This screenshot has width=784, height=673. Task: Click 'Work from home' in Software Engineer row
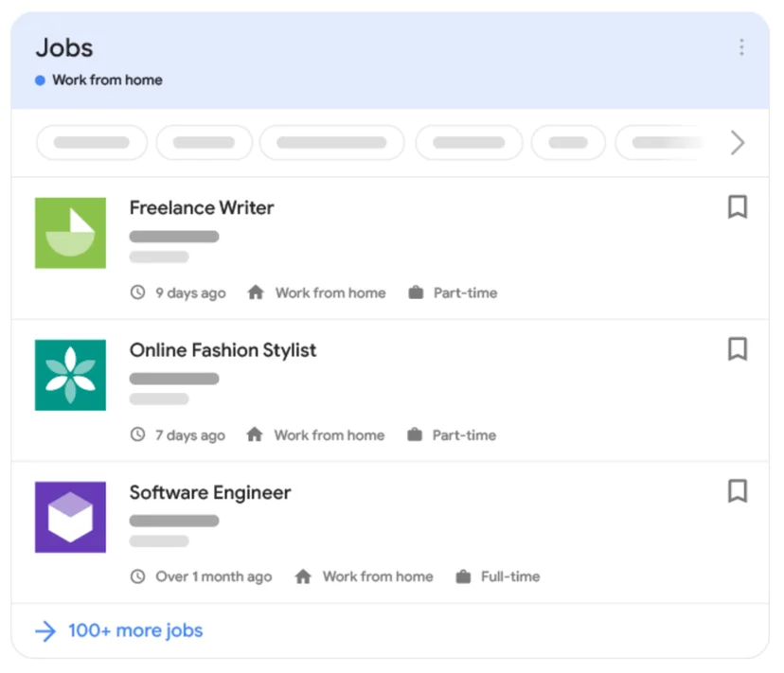point(378,576)
